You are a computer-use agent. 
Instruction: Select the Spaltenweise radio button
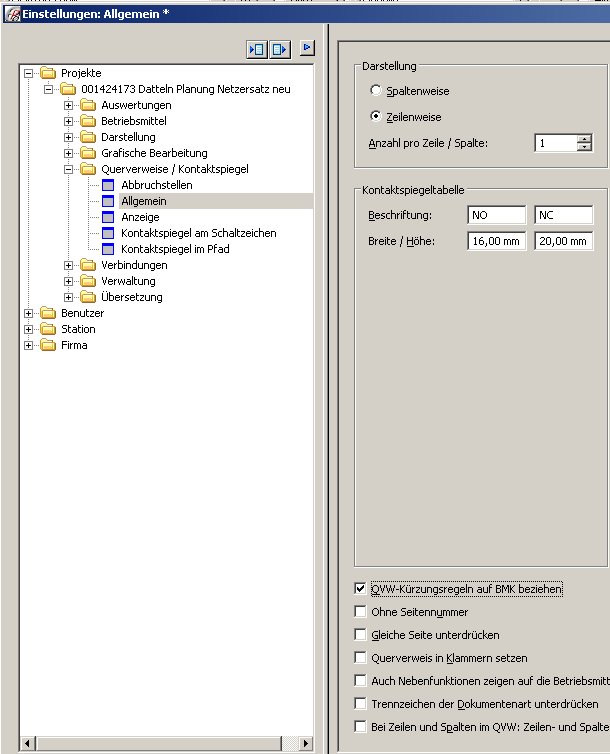point(375,90)
